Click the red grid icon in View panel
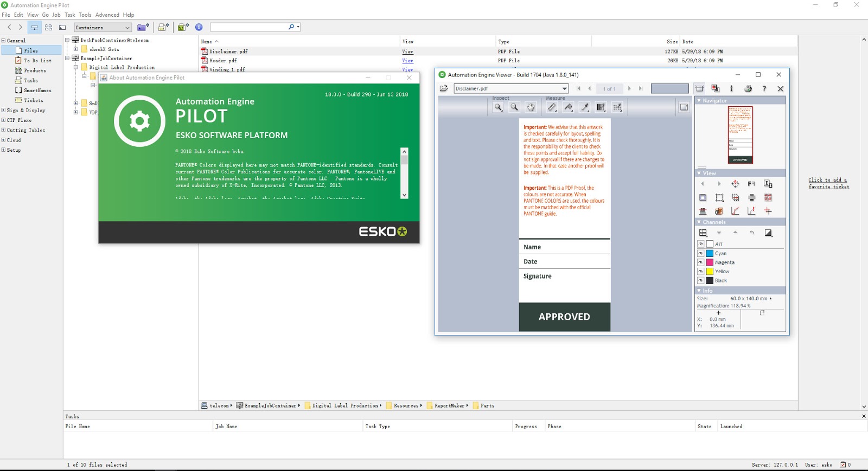 coord(768,197)
